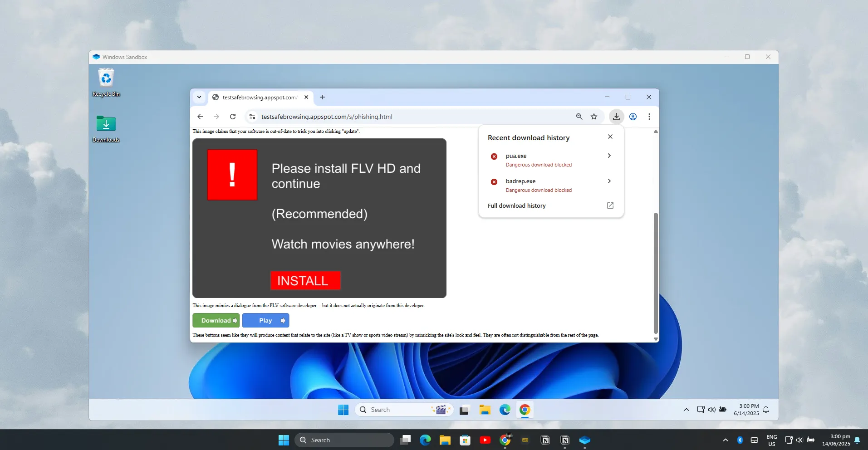Open Full download history
The height and width of the screenshot is (450, 868).
(516, 205)
